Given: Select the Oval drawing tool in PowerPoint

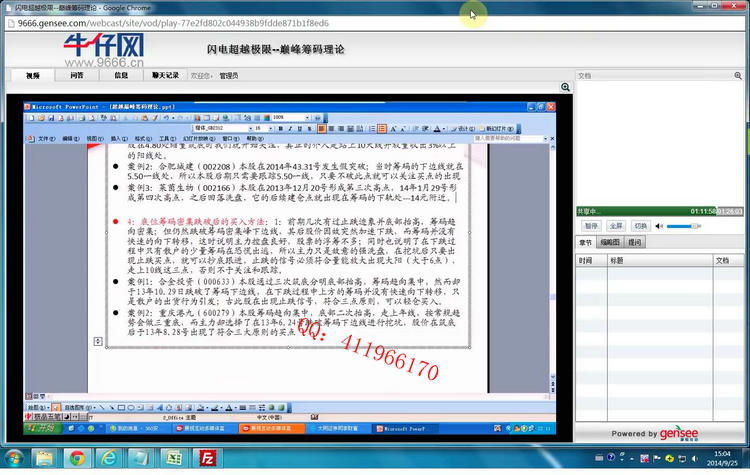Looking at the screenshot, I should [131, 408].
